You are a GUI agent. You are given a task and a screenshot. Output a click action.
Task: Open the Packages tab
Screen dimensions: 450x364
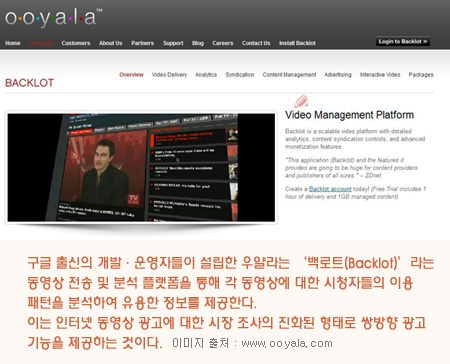(x=421, y=75)
